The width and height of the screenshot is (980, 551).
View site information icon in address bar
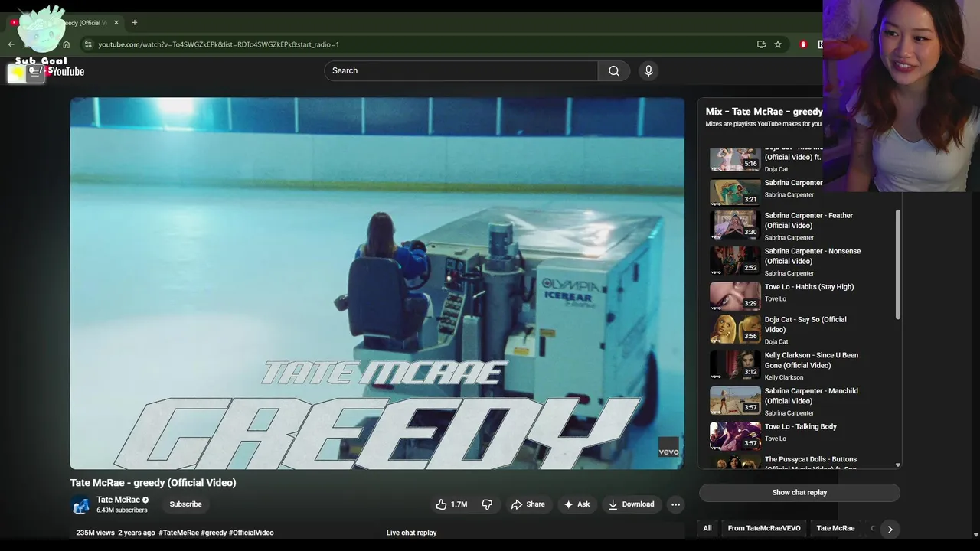88,44
